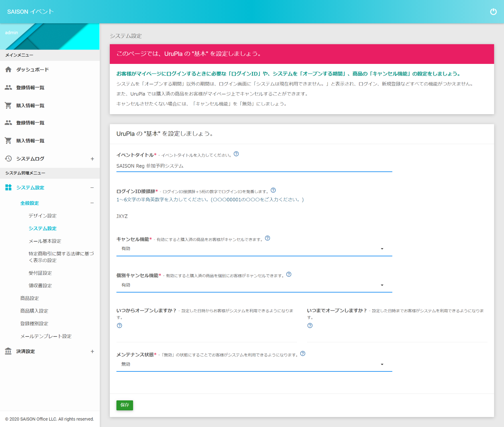This screenshot has width=504, height=427.
Task: Click the システムログ history icon
Action: 8,159
